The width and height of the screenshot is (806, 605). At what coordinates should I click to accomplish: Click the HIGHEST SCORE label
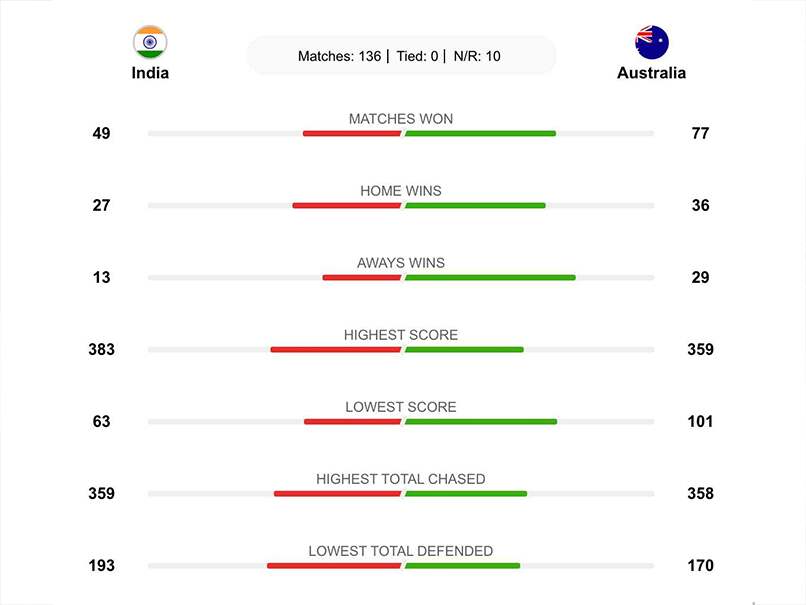[400, 335]
